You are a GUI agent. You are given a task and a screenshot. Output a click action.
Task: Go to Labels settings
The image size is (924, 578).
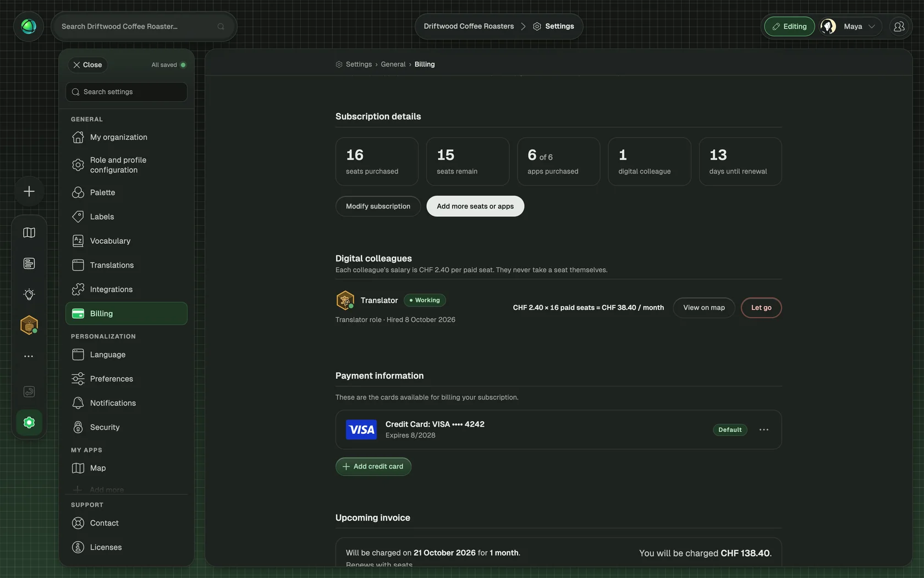click(127, 217)
